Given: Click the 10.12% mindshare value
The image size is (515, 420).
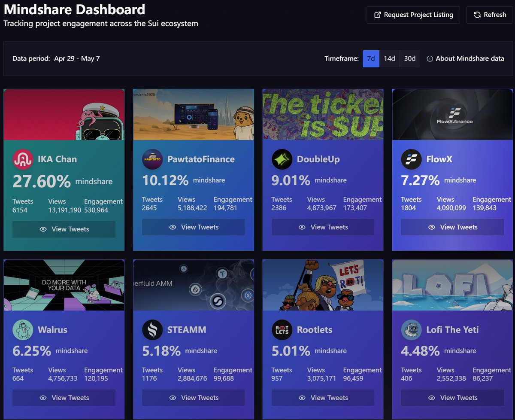Looking at the screenshot, I should [x=165, y=180].
